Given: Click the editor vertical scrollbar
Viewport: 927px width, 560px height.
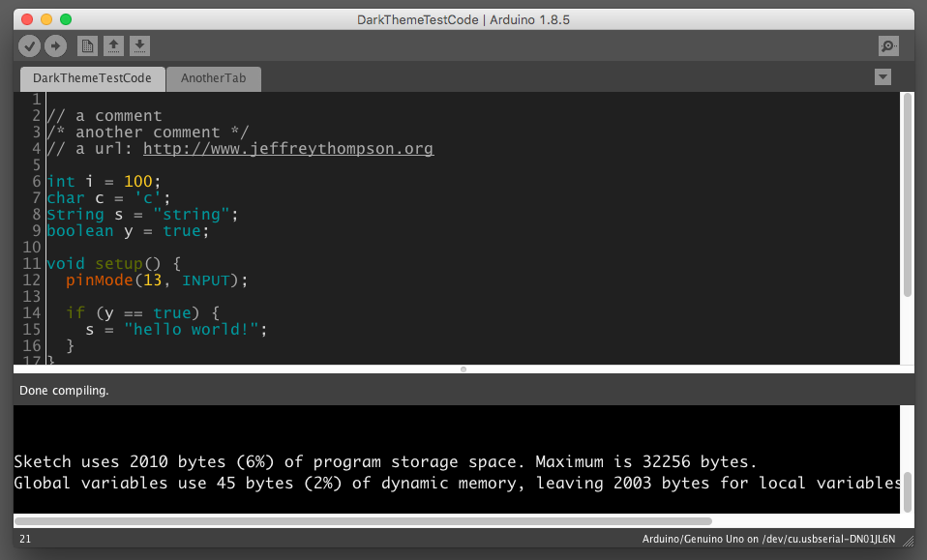Looking at the screenshot, I should pos(907,193).
